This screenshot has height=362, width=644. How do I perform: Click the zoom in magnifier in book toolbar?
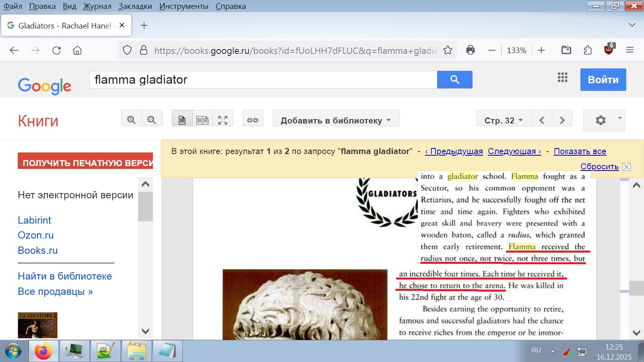coord(131,120)
